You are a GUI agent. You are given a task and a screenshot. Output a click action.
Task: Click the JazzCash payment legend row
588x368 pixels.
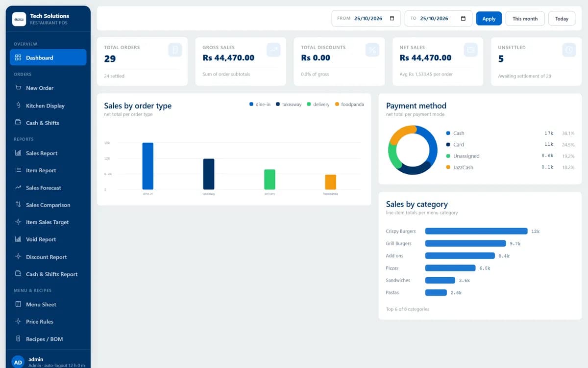[x=510, y=167]
